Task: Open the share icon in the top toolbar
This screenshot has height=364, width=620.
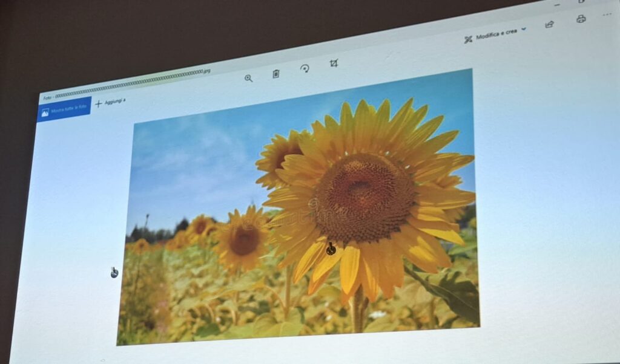Action: coord(549,24)
